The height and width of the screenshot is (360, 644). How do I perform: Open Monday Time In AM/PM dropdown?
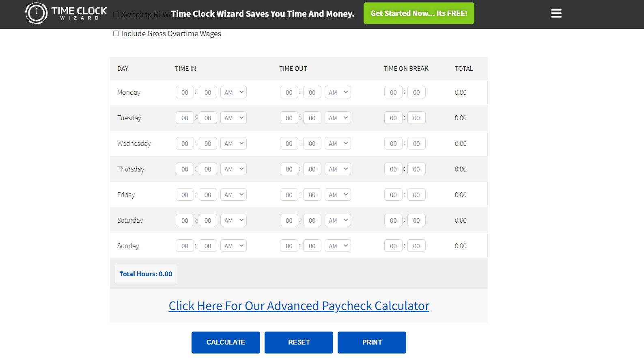coord(233,92)
